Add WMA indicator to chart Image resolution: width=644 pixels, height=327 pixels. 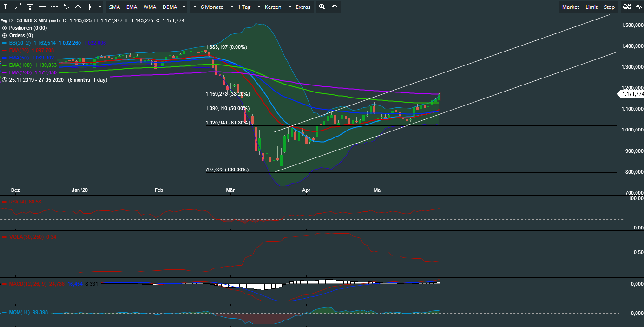click(150, 7)
